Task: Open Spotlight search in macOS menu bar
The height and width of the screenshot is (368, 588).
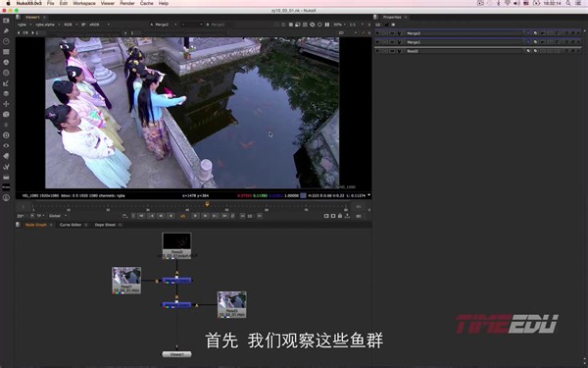Action: pos(568,3)
